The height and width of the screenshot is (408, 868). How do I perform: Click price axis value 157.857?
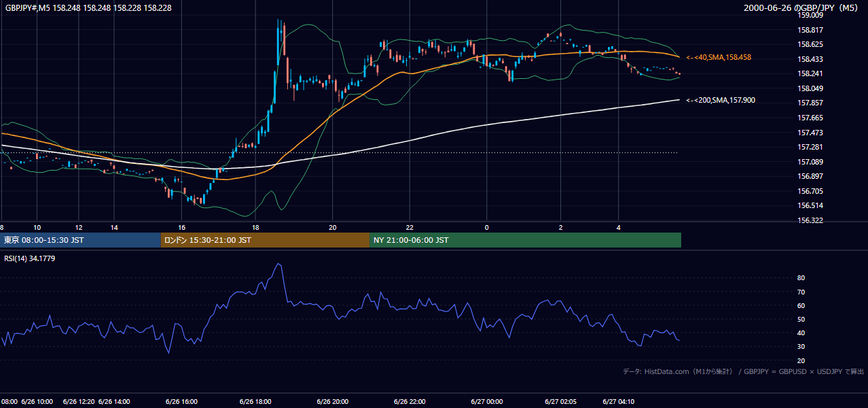810,103
